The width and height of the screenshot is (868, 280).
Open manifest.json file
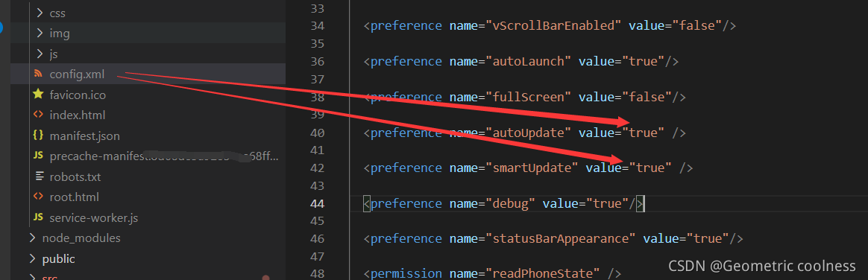click(84, 136)
